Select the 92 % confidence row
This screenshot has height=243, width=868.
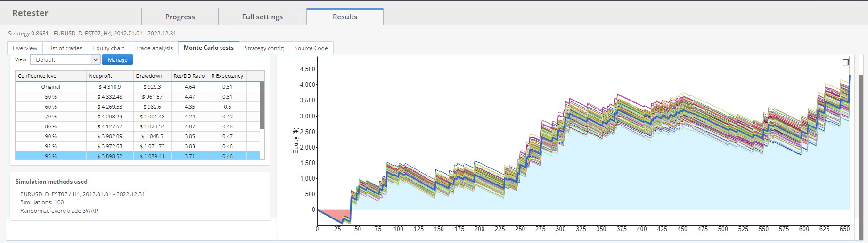(138, 146)
